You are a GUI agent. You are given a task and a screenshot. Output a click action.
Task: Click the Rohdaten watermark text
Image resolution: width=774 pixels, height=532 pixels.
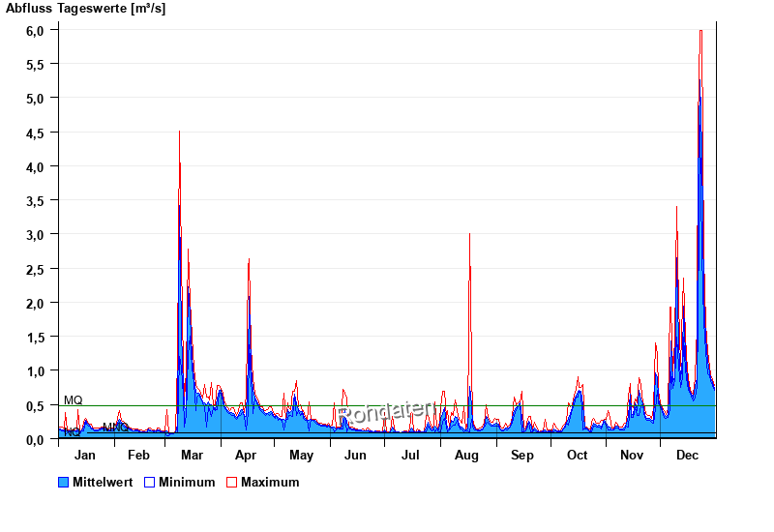pyautogui.click(x=385, y=413)
